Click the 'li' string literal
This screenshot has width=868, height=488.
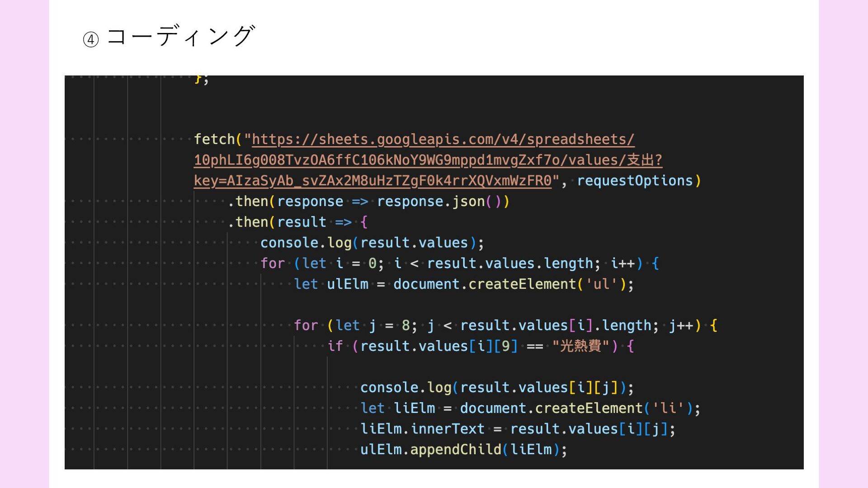(x=668, y=408)
